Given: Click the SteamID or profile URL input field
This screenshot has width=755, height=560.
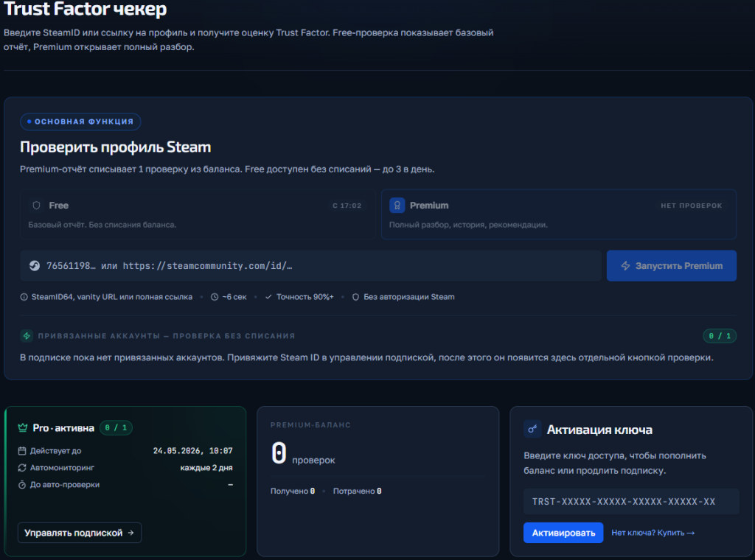Looking at the screenshot, I should pyautogui.click(x=310, y=265).
